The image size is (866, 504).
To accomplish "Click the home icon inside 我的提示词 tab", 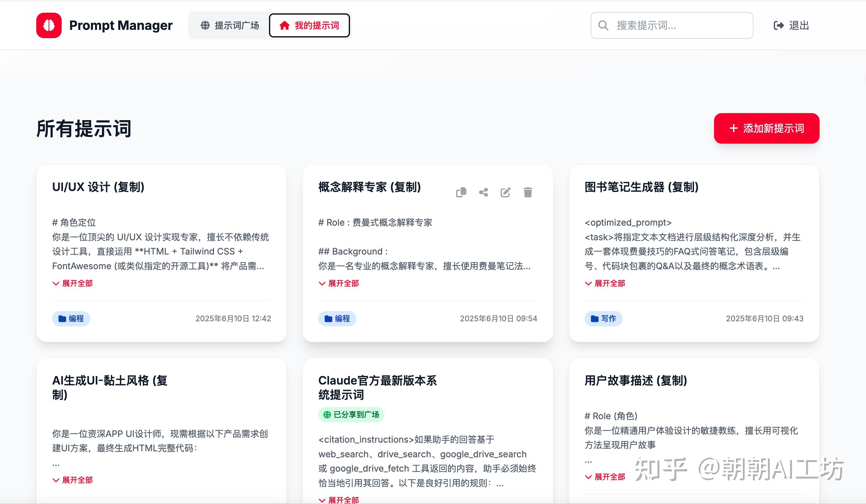I will point(285,25).
